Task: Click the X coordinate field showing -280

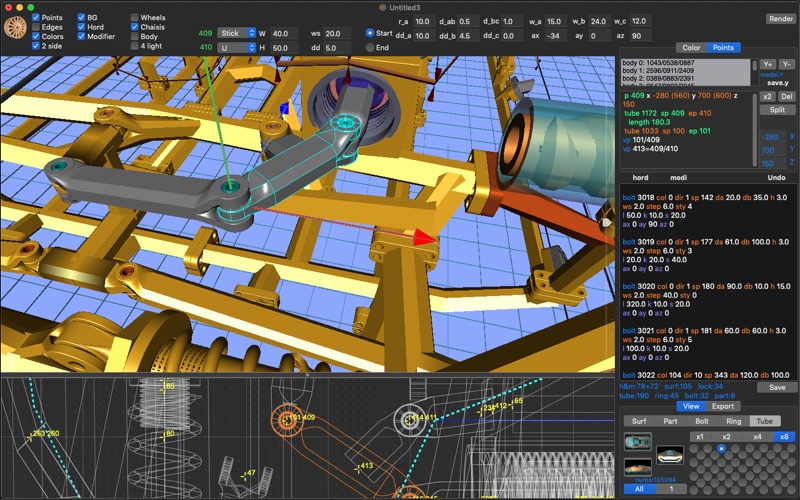Action: 772,137
